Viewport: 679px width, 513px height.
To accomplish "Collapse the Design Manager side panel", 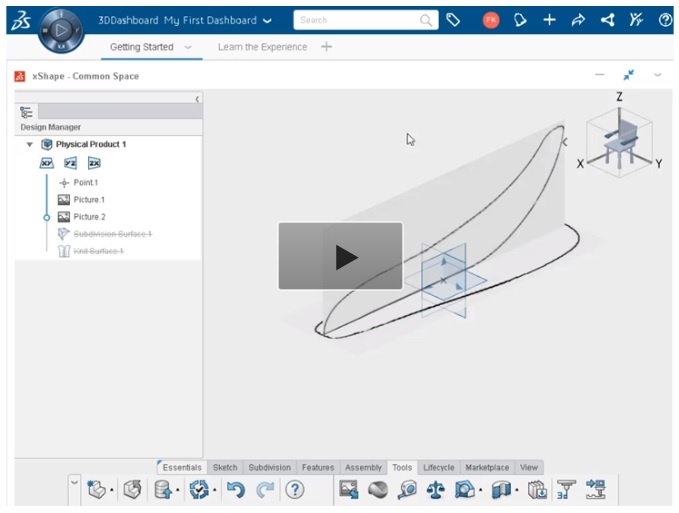I will [197, 99].
